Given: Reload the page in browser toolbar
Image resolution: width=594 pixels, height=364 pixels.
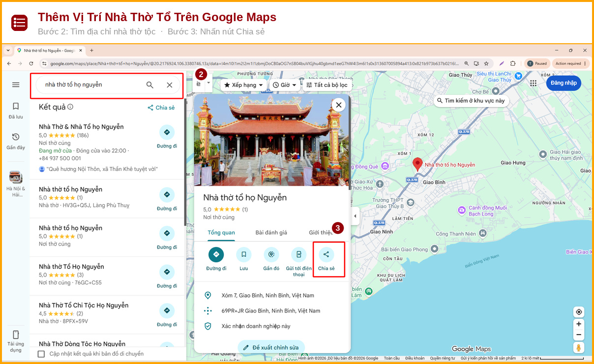Looking at the screenshot, I should pyautogui.click(x=31, y=63).
